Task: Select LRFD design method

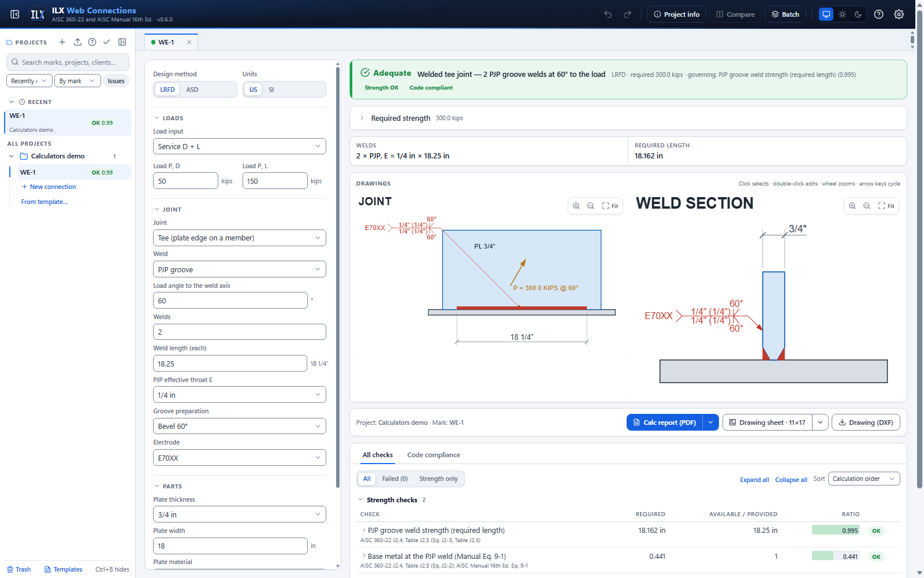Action: point(167,90)
